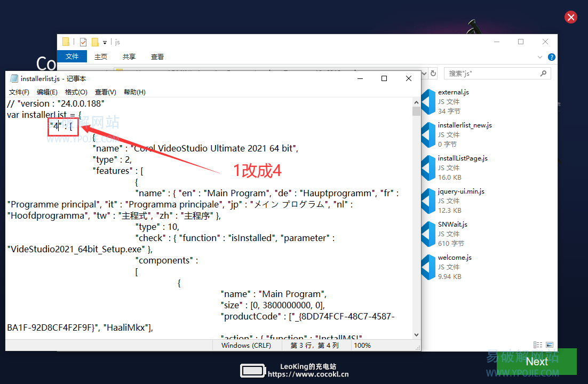
Task: Select the installListPage.js file icon
Action: click(x=428, y=167)
